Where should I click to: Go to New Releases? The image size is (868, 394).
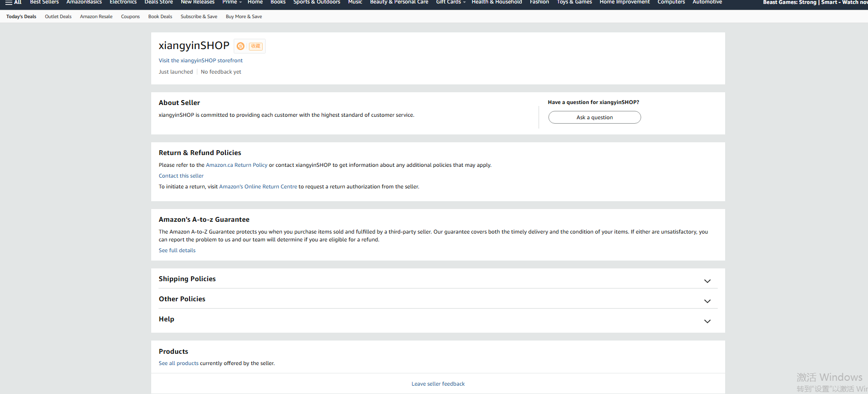coord(197,2)
